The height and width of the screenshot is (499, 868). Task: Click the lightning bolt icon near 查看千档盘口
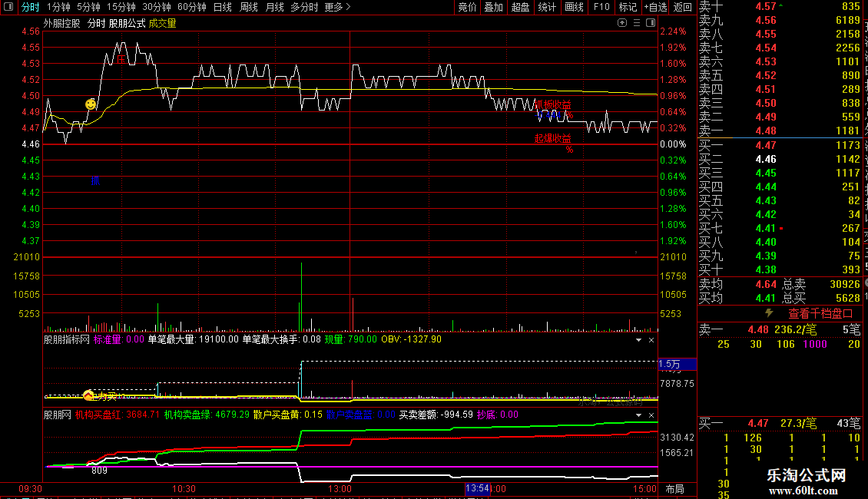(769, 313)
